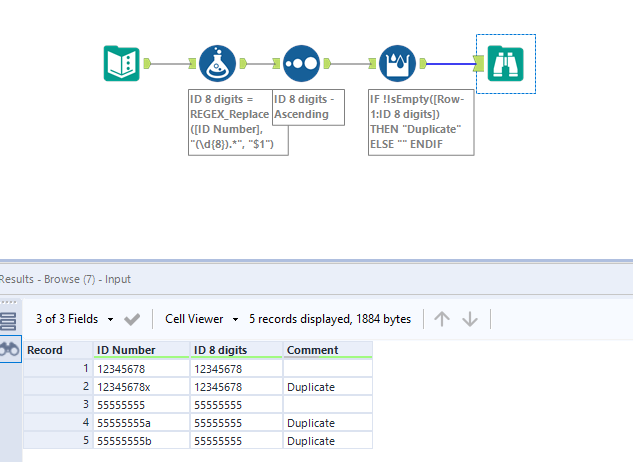Select the Browse tool with binoculars
This screenshot has width=633, height=462.
coord(505,63)
